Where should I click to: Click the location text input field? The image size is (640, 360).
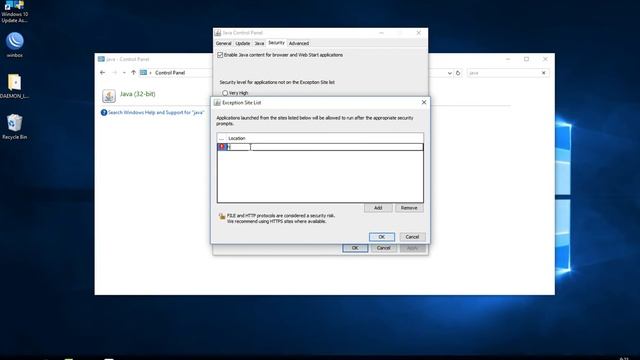coord(324,147)
